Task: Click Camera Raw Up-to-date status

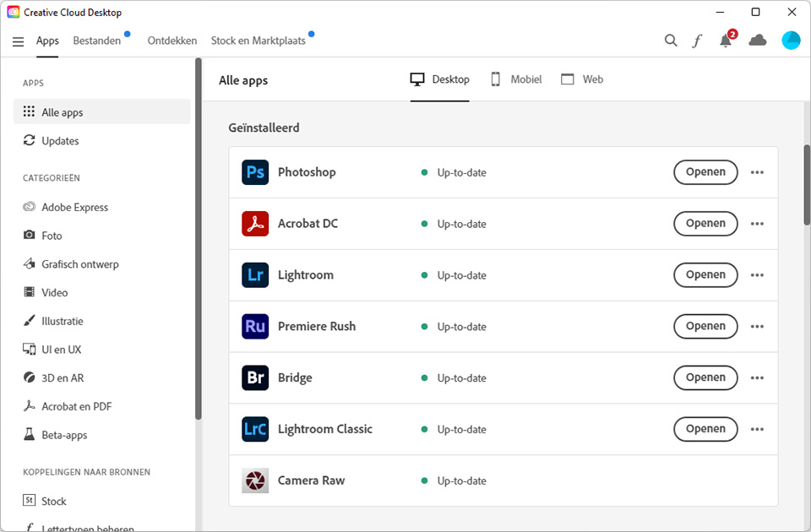Action: [454, 480]
